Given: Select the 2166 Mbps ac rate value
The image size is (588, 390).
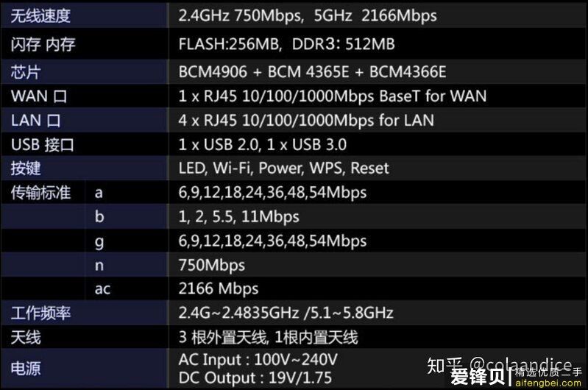Looking at the screenshot, I should pyautogui.click(x=219, y=289).
